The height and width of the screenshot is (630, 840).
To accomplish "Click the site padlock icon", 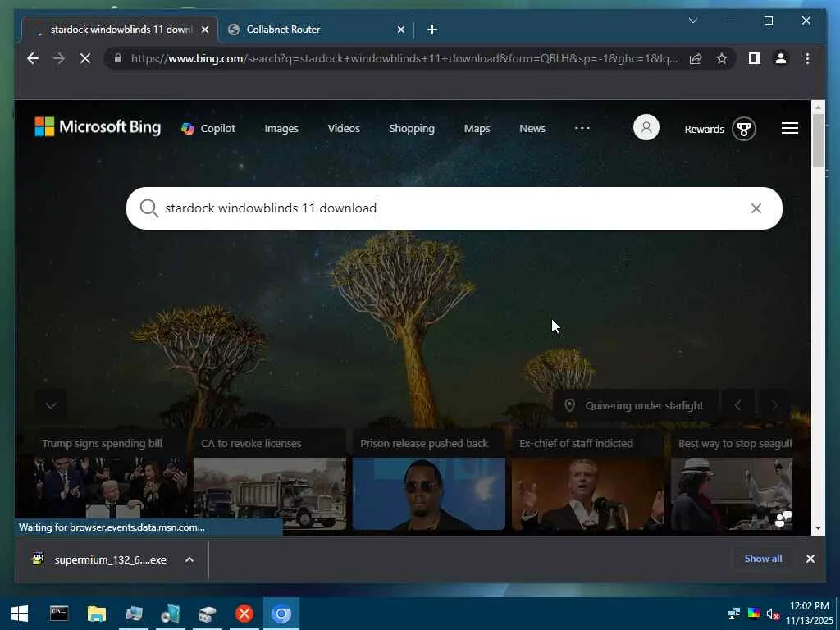I will point(118,58).
